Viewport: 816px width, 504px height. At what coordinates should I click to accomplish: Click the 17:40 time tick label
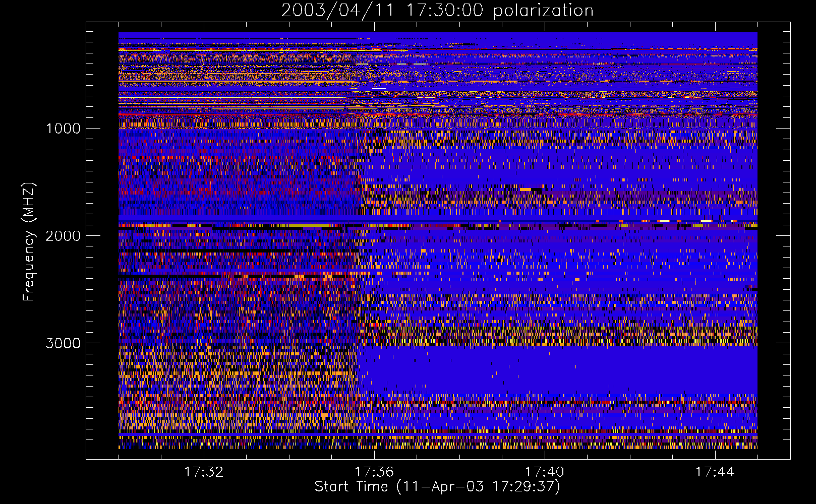545,472
